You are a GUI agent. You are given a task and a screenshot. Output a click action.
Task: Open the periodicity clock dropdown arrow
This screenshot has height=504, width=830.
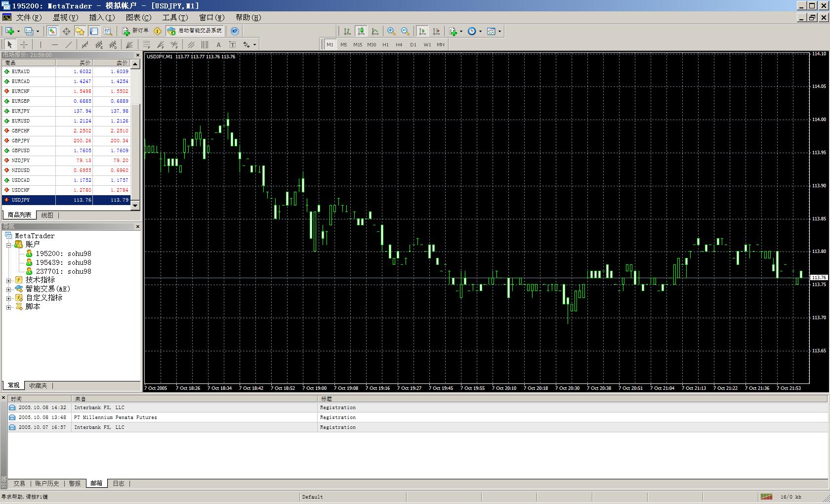point(480,32)
